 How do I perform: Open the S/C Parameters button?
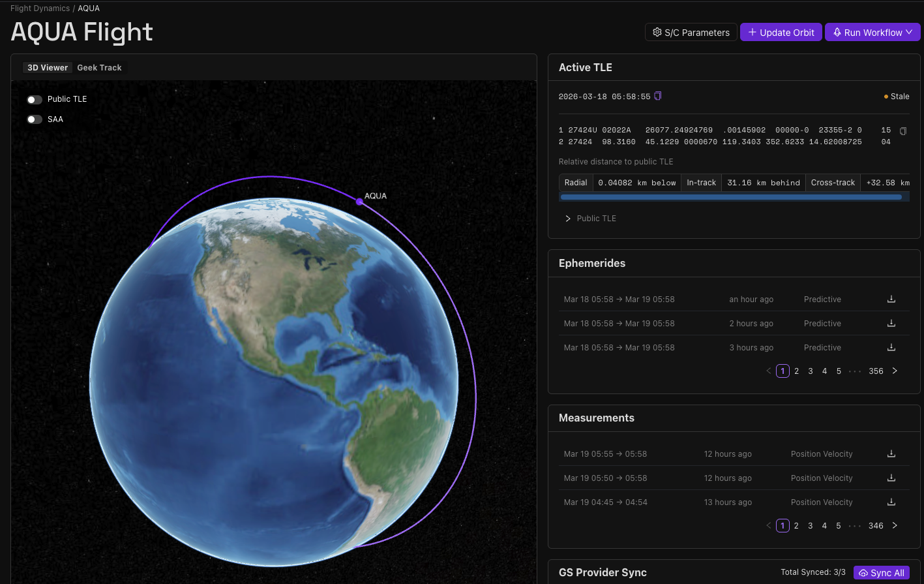point(691,32)
